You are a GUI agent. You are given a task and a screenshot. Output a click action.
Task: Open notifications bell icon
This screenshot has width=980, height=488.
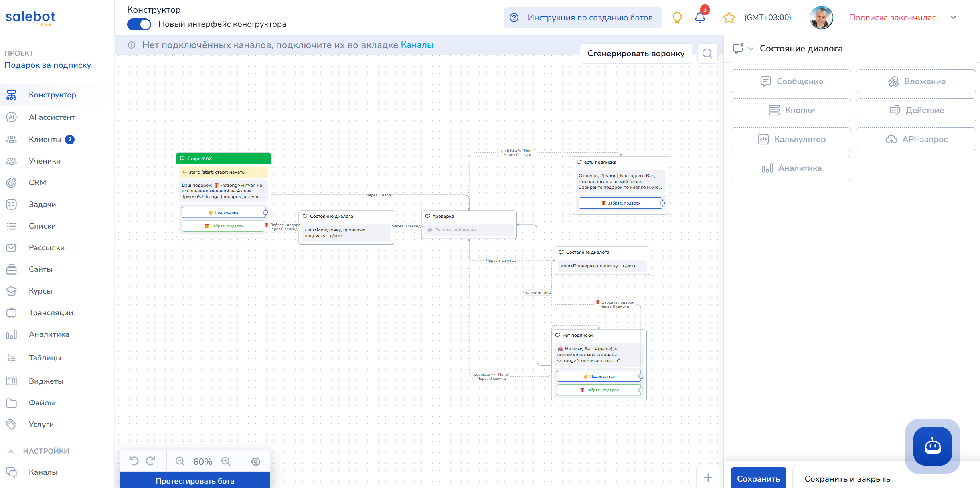pyautogui.click(x=700, y=18)
